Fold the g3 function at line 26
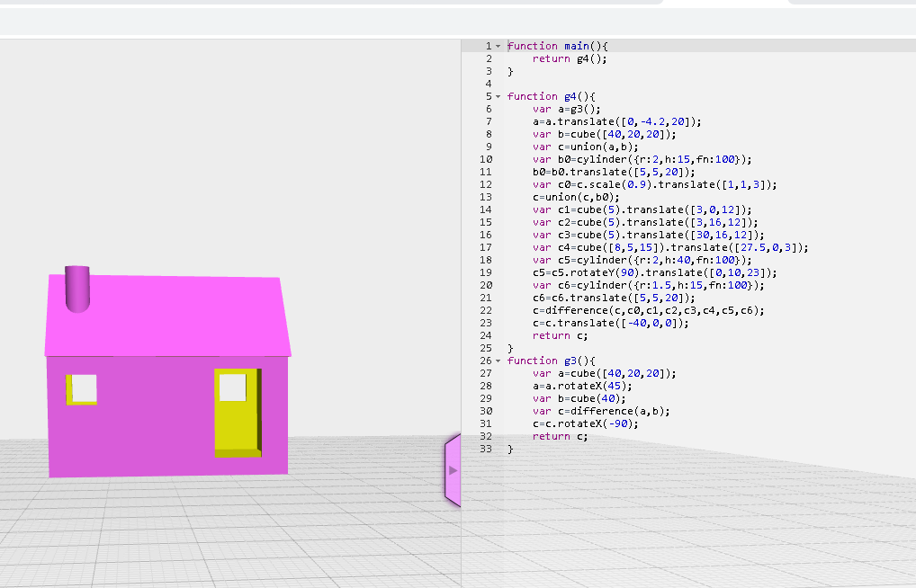 pyautogui.click(x=498, y=361)
